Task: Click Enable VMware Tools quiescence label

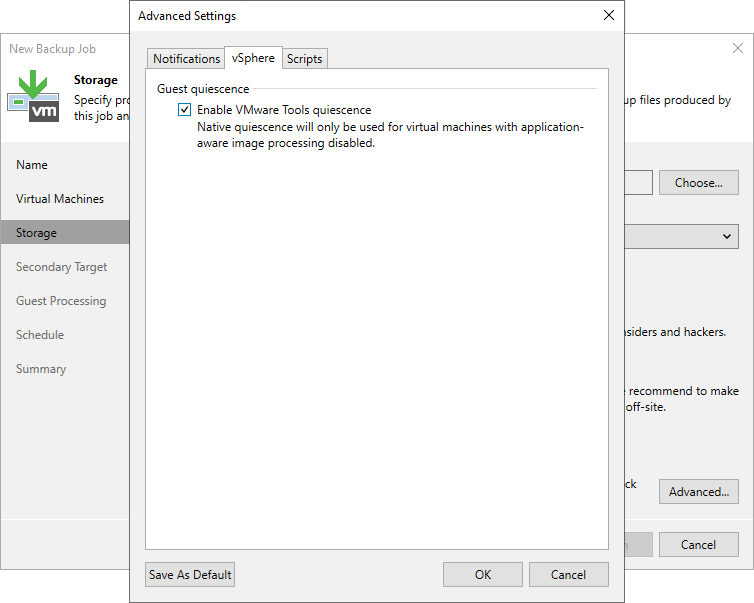Action: click(284, 110)
